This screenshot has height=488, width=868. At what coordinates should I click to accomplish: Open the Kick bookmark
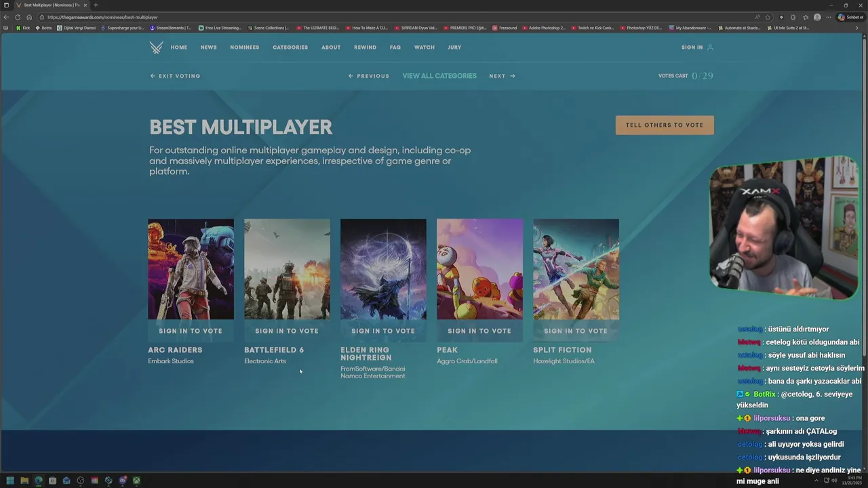click(x=23, y=28)
